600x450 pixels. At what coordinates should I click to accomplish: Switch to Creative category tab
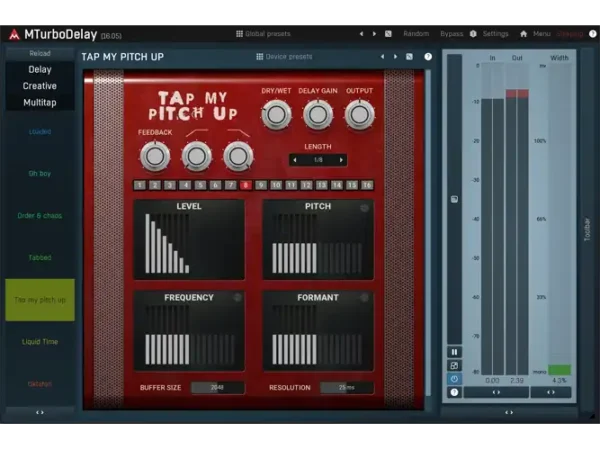tap(40, 86)
